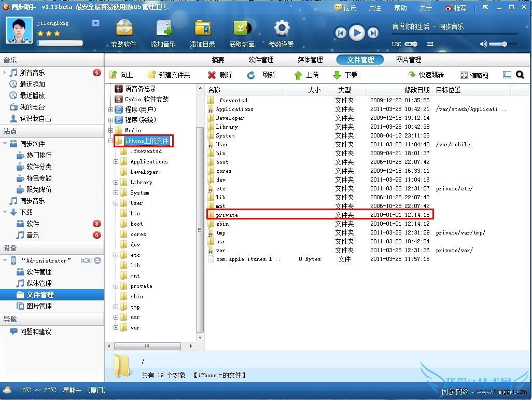Select the 文件管理 tab
The height and width of the screenshot is (400, 532).
360,60
